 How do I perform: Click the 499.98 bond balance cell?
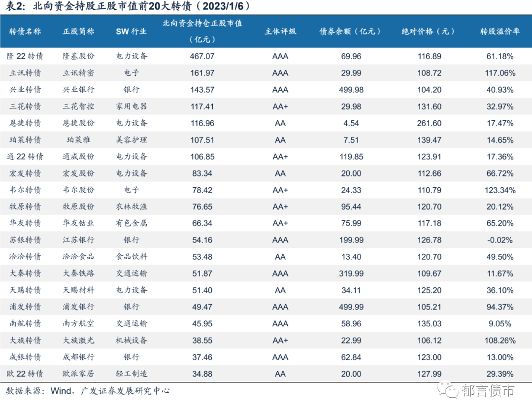(351, 90)
